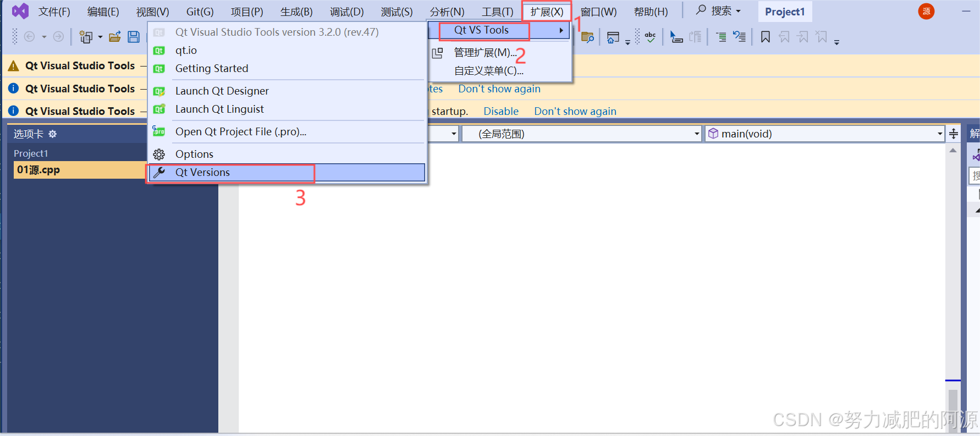This screenshot has height=436, width=980.
Task: Select Launch Qt Designer
Action: point(287,91)
